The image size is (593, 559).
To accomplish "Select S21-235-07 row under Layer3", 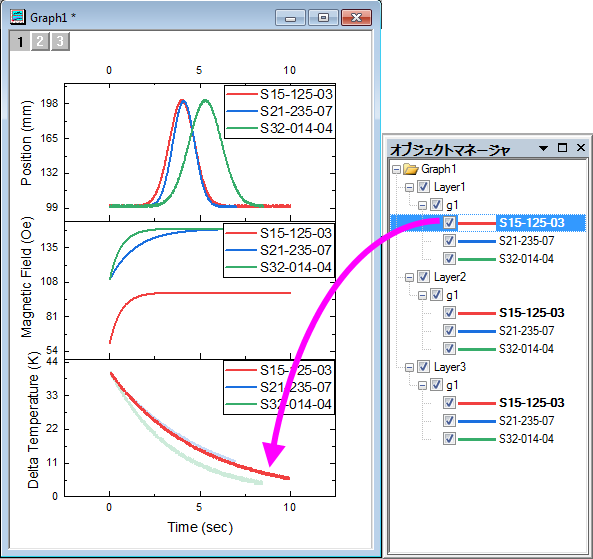I will pyautogui.click(x=526, y=421).
